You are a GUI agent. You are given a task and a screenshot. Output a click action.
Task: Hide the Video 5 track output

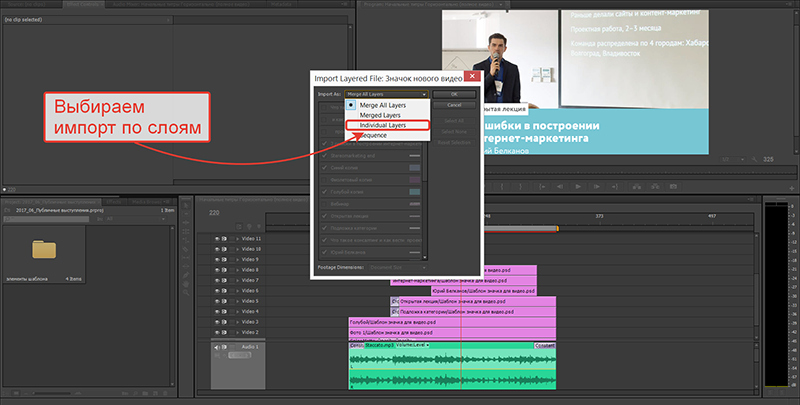[216, 301]
